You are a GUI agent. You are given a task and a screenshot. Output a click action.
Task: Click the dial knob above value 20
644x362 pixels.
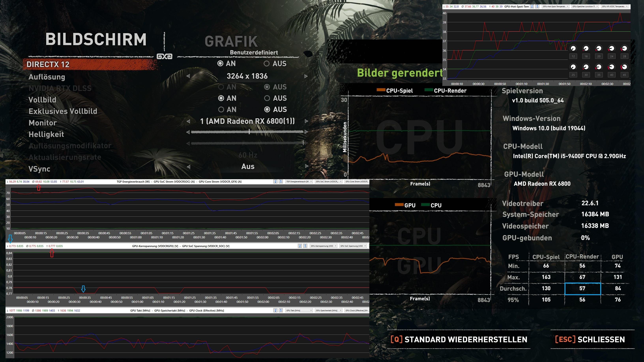[599, 48]
